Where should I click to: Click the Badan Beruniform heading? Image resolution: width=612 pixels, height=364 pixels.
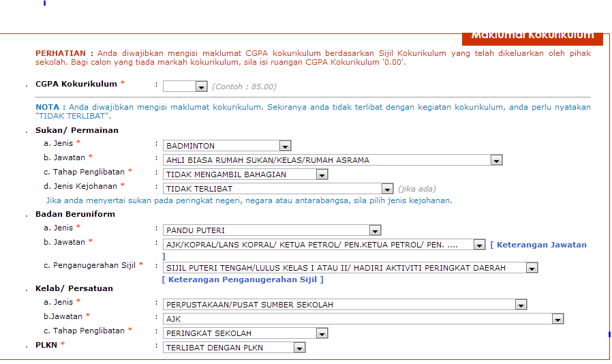point(76,215)
